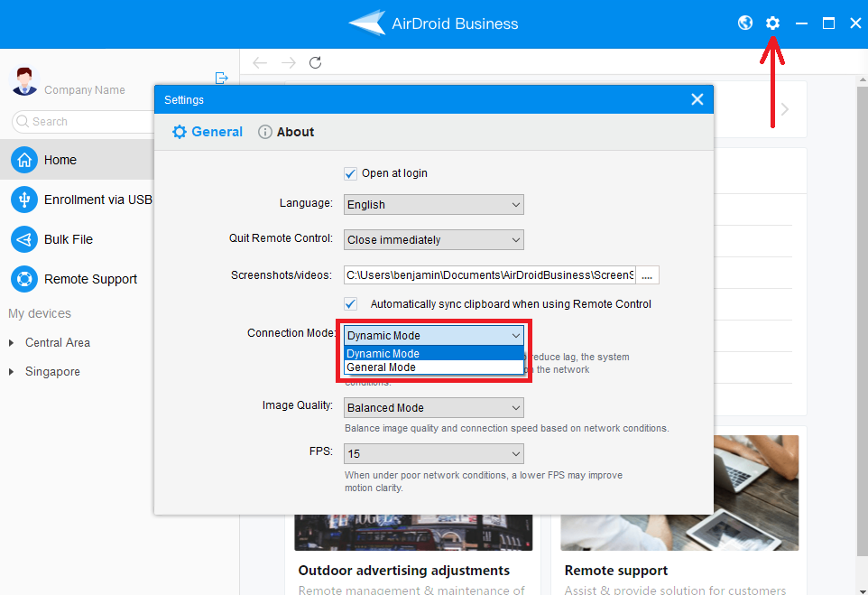The image size is (868, 595).
Task: Open the Quit Remote Control dropdown
Action: (433, 240)
